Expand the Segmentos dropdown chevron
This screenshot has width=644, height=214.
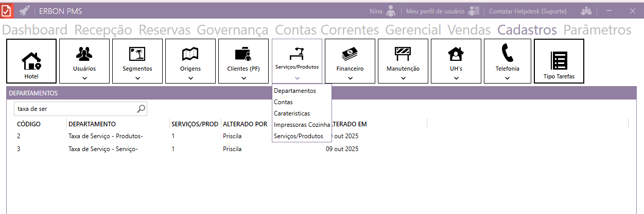pos(137,78)
